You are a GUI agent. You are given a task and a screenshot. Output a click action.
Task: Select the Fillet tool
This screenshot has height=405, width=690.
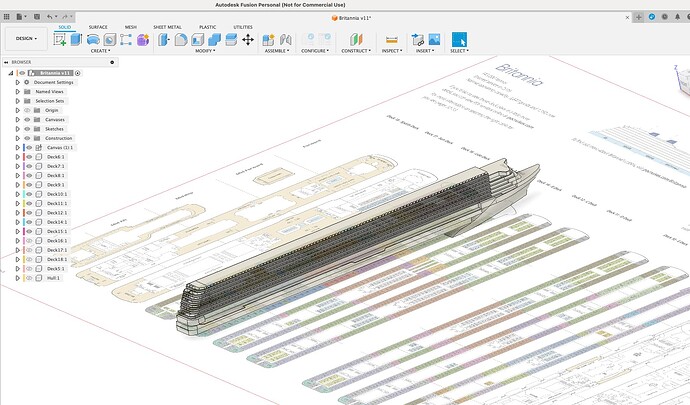(180, 40)
